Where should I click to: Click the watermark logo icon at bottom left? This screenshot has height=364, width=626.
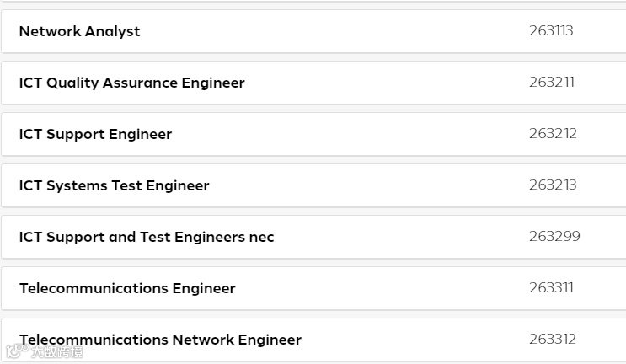point(17,351)
